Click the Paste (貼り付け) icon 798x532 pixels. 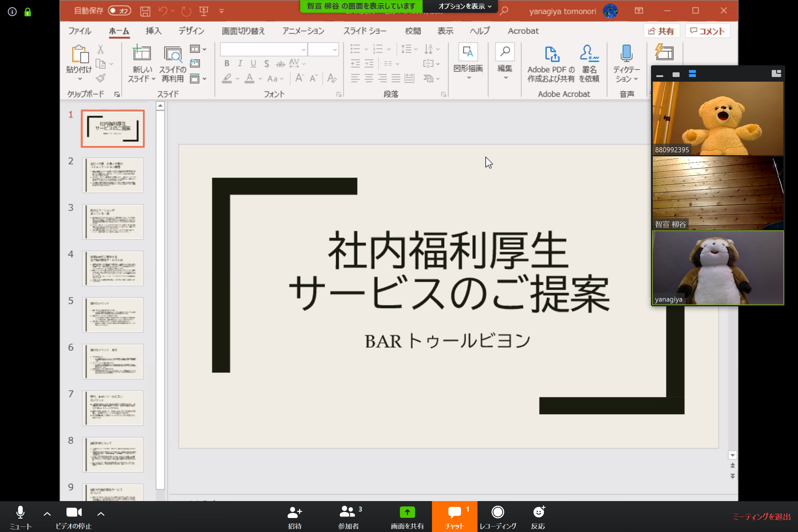pos(80,54)
